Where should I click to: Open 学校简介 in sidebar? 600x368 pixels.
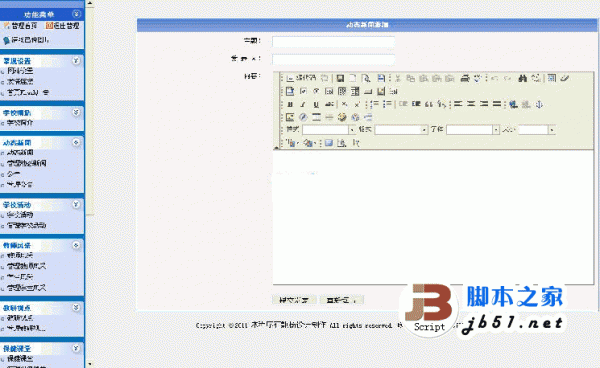(20, 123)
